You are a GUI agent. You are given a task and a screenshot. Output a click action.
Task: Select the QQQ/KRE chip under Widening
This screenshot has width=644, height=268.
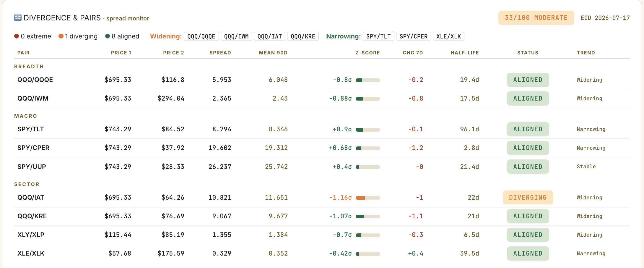303,36
